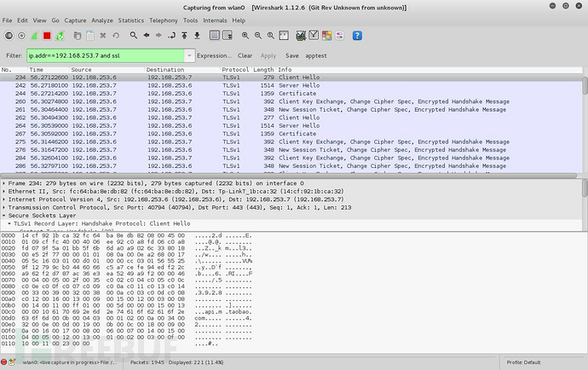The height and width of the screenshot is (370, 588).
Task: Sort by the Time column header
Action: click(49, 70)
